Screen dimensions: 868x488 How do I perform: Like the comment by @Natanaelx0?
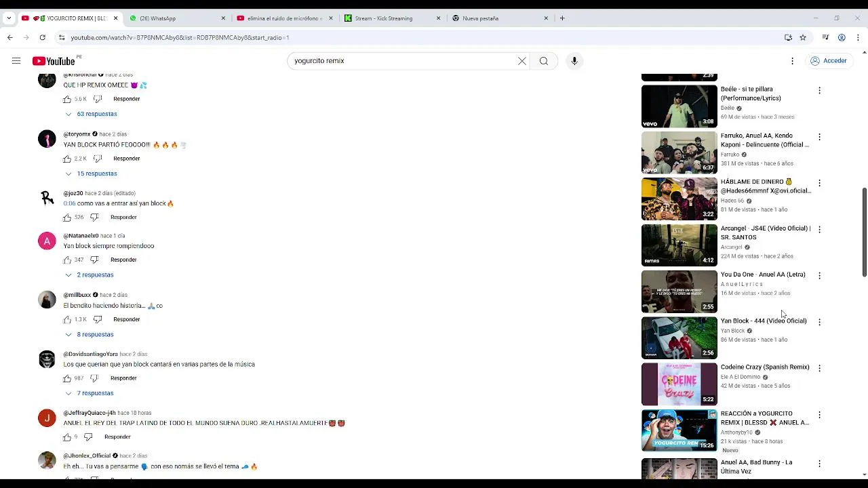(x=67, y=260)
